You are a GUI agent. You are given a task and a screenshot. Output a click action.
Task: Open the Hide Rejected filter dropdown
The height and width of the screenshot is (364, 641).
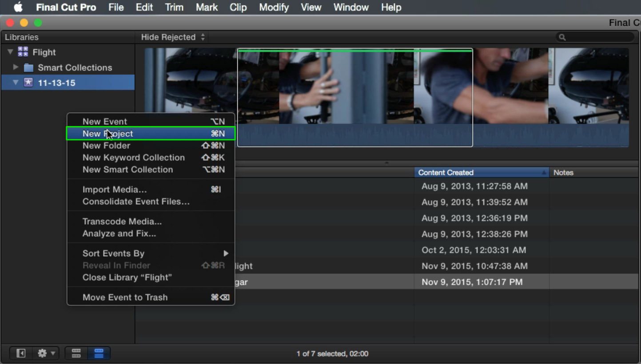173,37
